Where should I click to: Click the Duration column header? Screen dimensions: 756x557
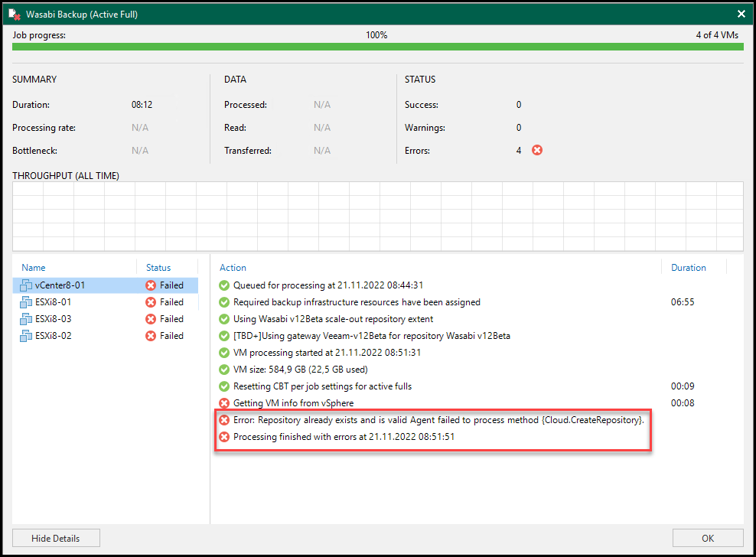click(689, 268)
